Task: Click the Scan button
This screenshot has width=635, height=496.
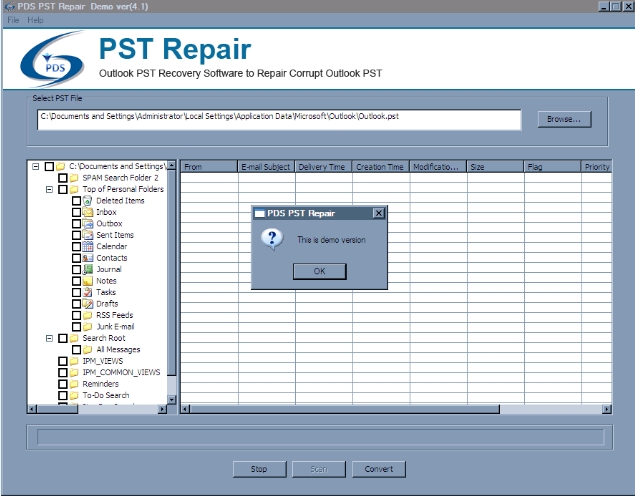Action: 319,469
